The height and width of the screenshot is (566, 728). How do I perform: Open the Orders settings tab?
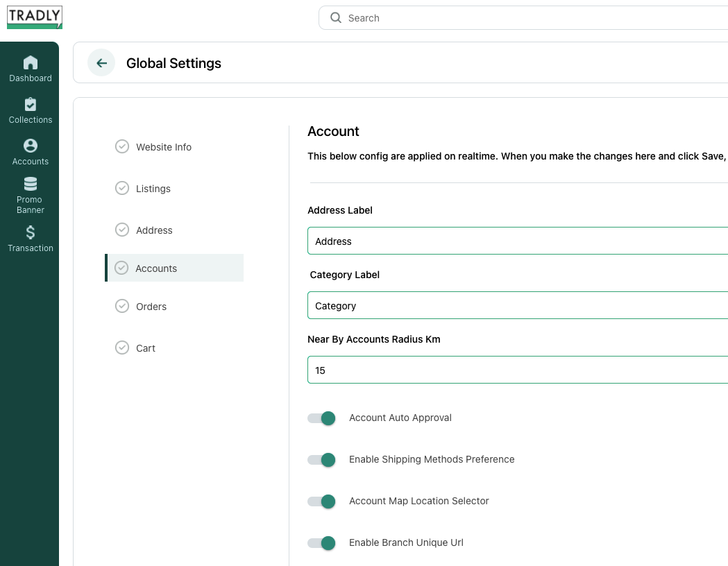tap(151, 307)
